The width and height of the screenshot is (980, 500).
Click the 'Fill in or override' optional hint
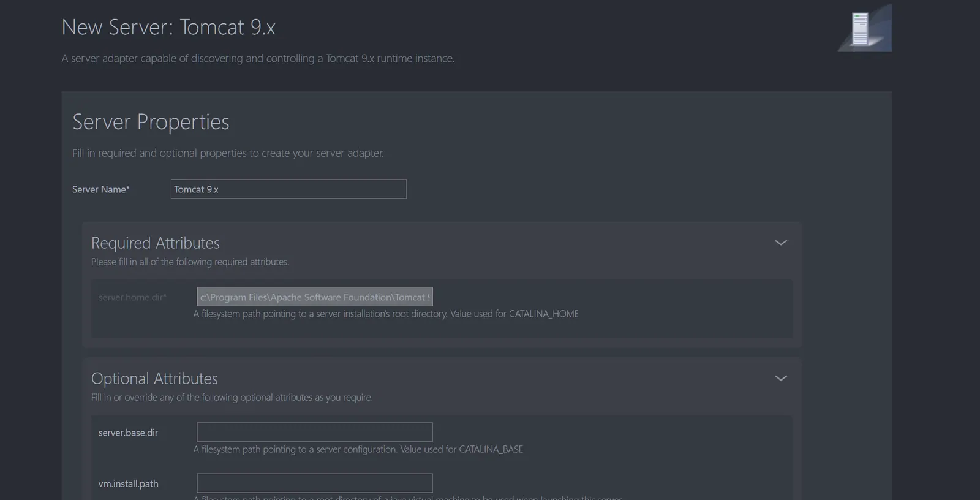232,397
